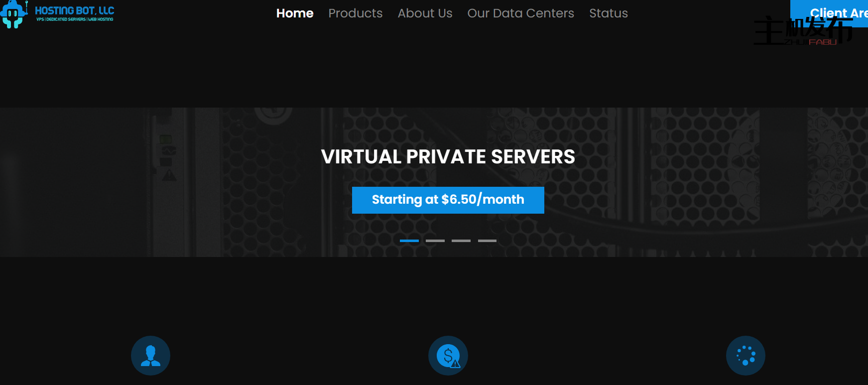Go to the About Us page

click(425, 13)
